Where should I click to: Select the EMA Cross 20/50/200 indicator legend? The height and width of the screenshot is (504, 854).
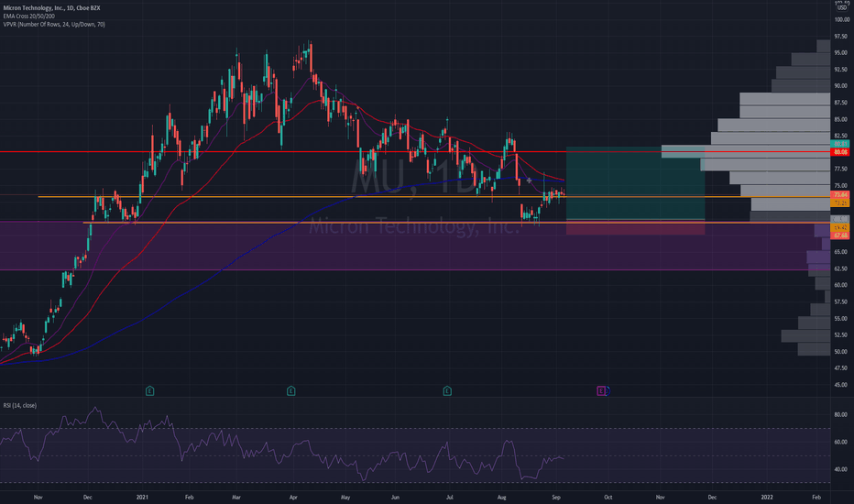(x=29, y=16)
